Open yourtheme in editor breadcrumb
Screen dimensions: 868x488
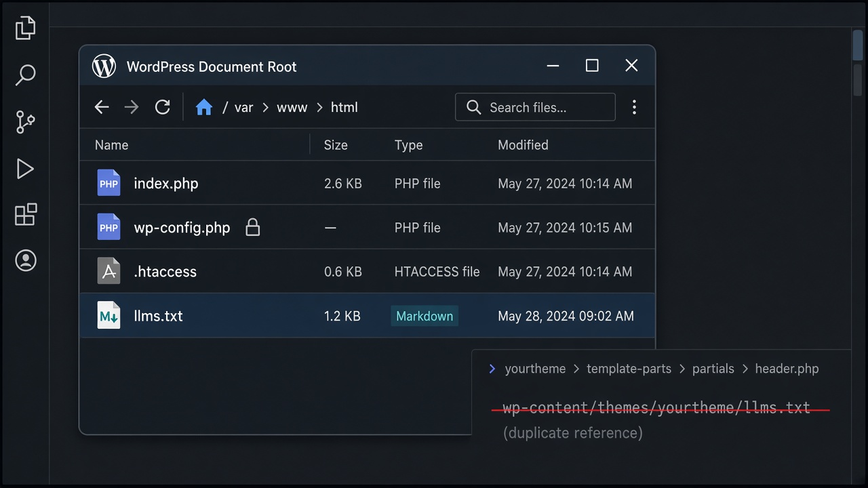tap(535, 369)
